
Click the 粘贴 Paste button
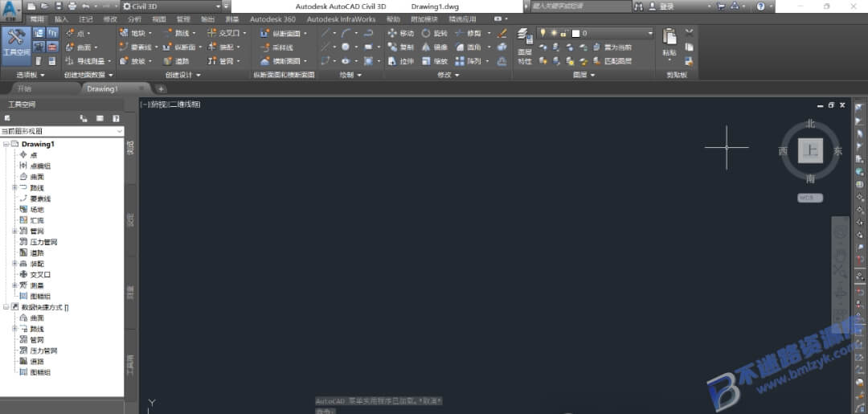669,43
